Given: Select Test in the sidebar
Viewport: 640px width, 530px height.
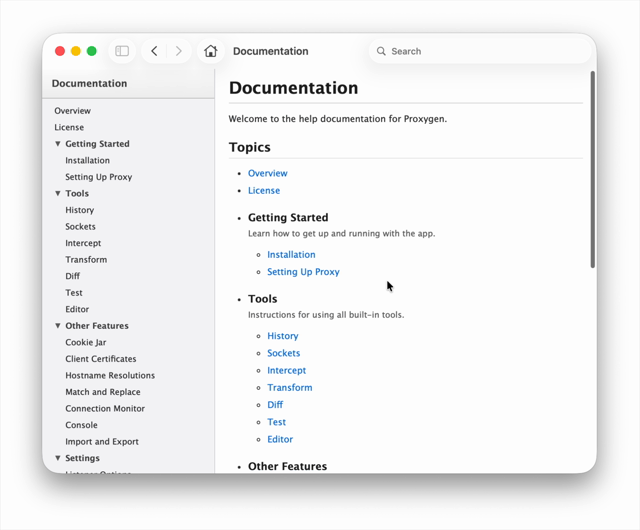Looking at the screenshot, I should (74, 293).
